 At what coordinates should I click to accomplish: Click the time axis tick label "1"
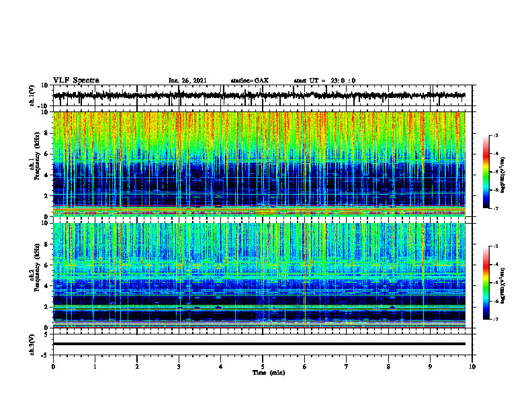point(95,367)
